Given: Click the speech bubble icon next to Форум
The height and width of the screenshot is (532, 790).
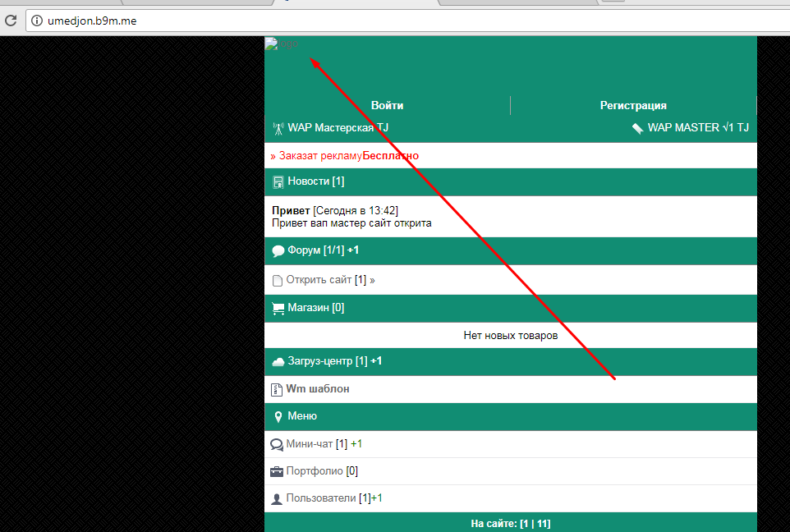Looking at the screenshot, I should point(278,251).
